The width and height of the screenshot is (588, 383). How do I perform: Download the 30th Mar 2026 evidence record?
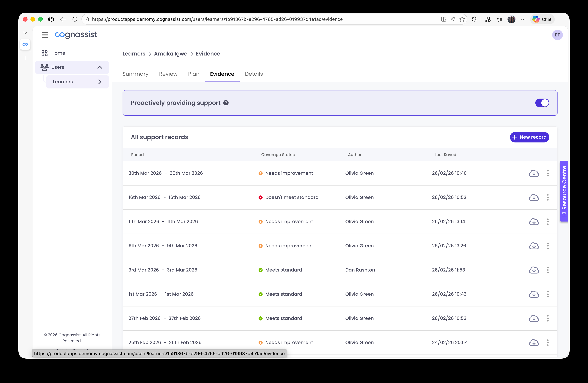coord(534,173)
